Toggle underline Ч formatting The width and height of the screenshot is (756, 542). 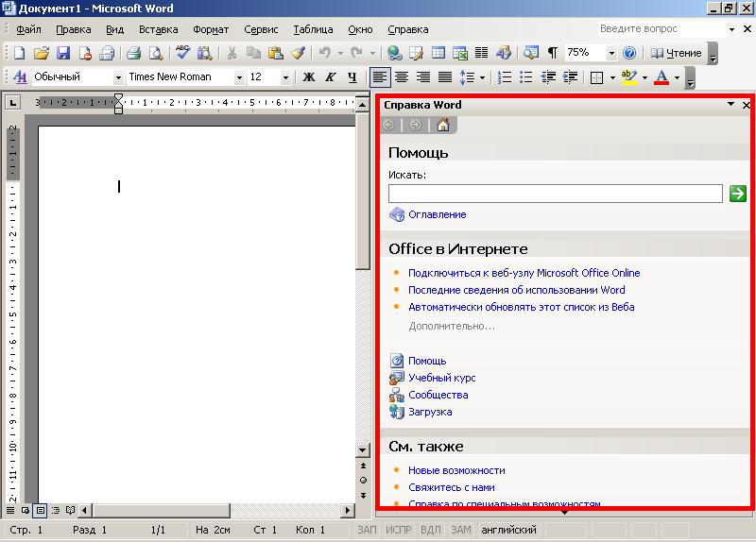click(x=352, y=77)
